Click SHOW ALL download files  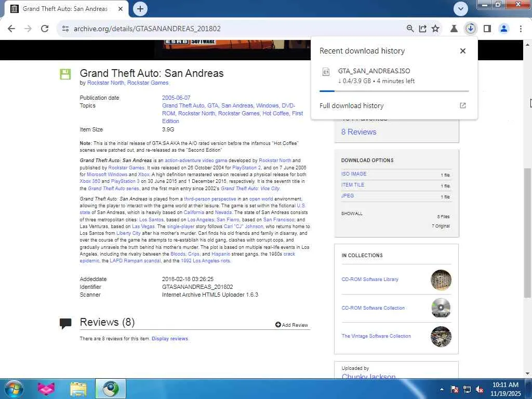click(352, 214)
